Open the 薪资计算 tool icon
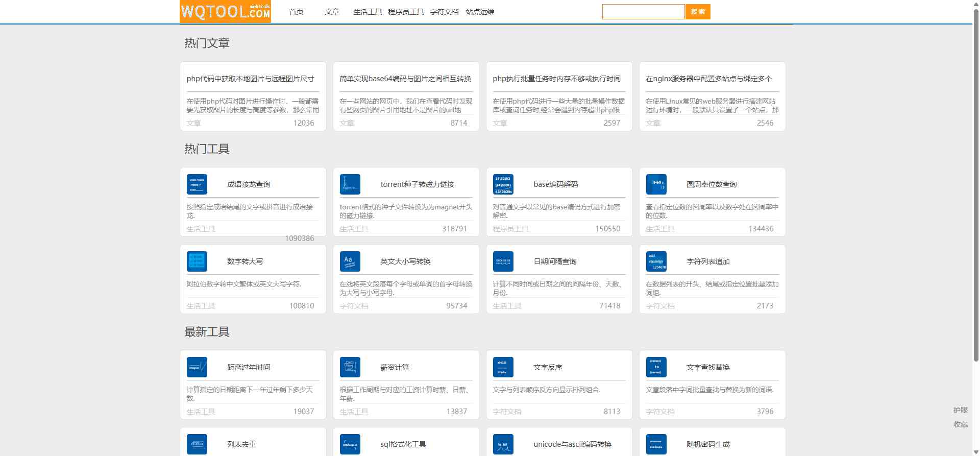This screenshot has height=456, width=980. pos(350,367)
